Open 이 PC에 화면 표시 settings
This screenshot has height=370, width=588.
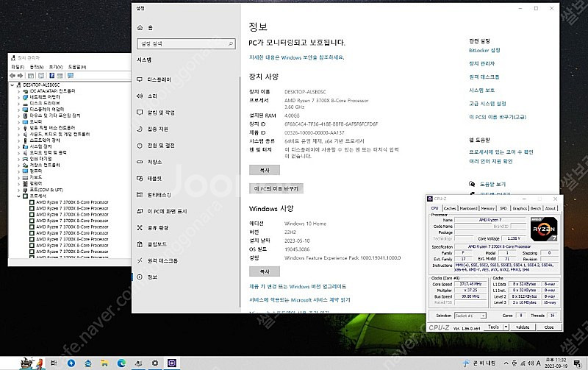pyautogui.click(x=167, y=211)
